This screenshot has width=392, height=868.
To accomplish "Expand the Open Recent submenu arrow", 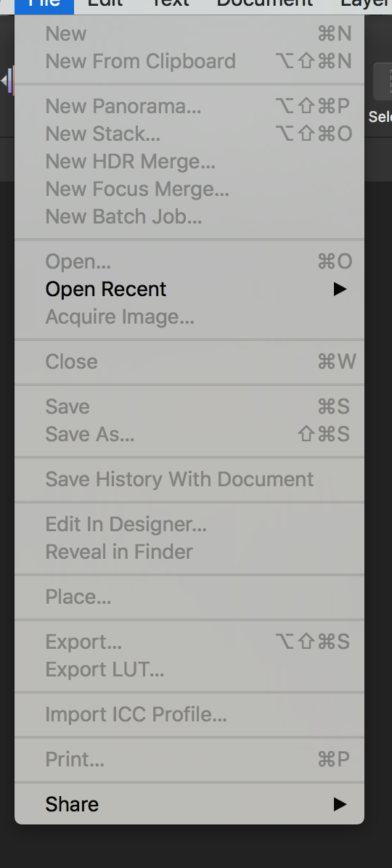I will click(340, 289).
